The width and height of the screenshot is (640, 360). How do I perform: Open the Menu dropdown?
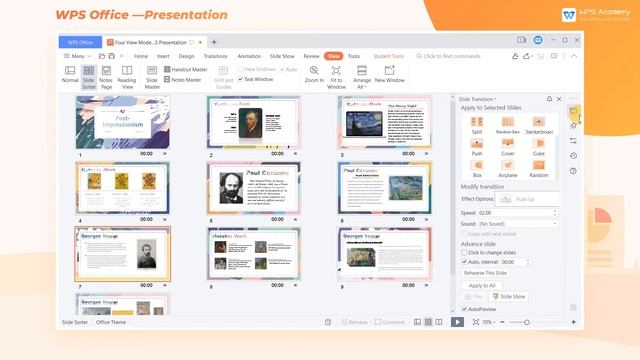point(78,56)
